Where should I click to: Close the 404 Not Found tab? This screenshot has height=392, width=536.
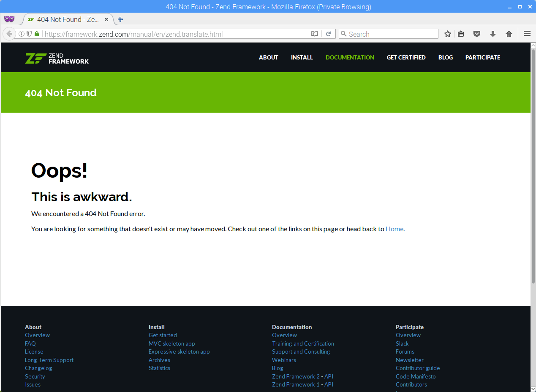click(106, 19)
